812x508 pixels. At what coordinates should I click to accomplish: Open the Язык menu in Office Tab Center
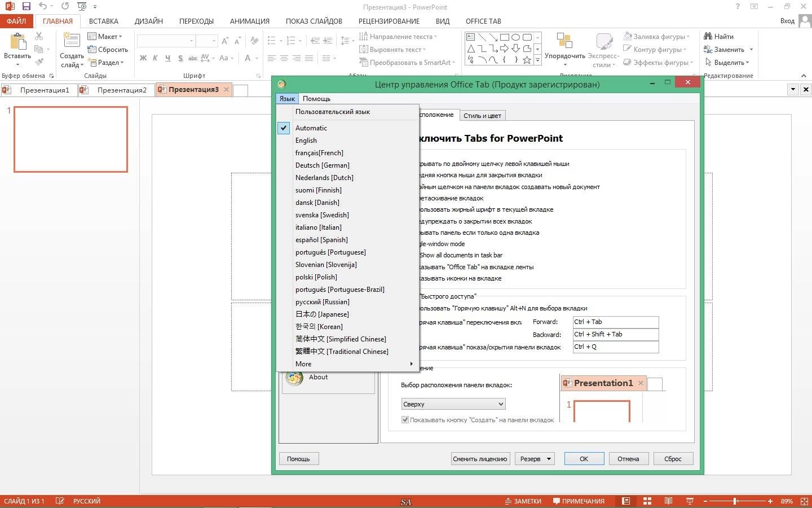point(287,99)
